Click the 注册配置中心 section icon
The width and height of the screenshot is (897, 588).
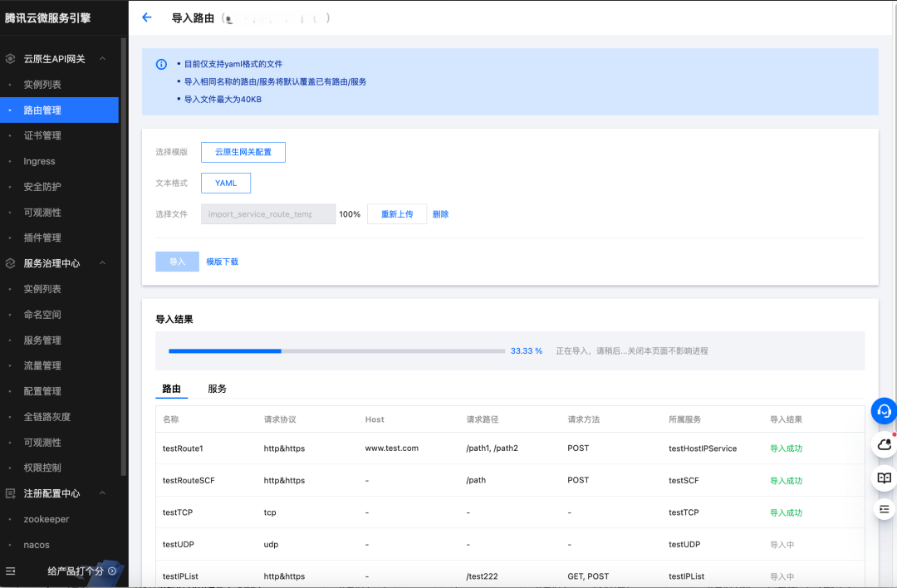(x=10, y=493)
